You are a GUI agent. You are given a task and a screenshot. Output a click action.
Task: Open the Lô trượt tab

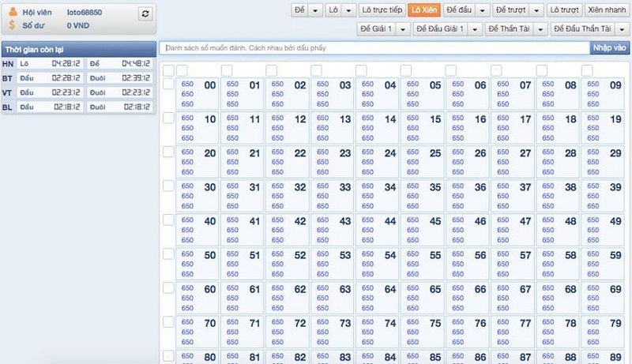click(x=564, y=10)
